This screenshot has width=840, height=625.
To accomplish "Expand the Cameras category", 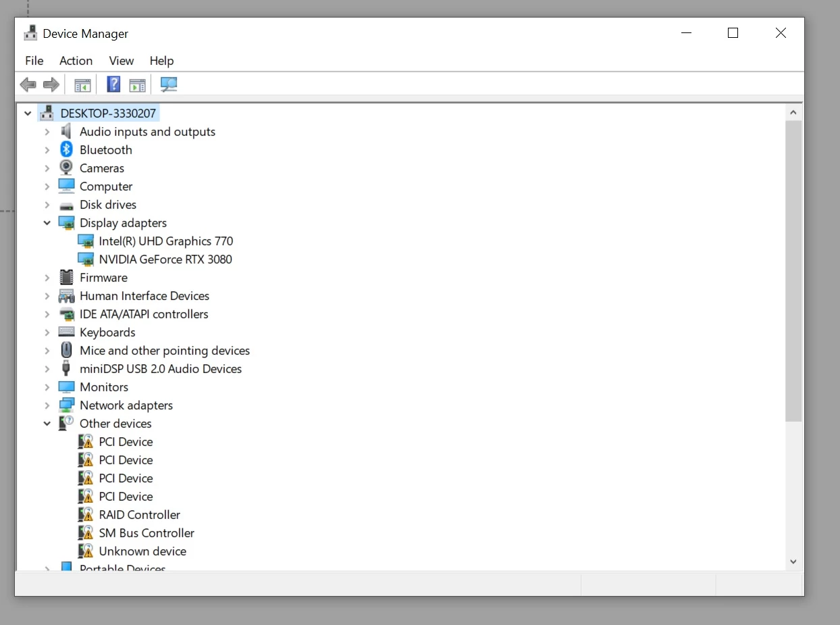I will tap(47, 168).
